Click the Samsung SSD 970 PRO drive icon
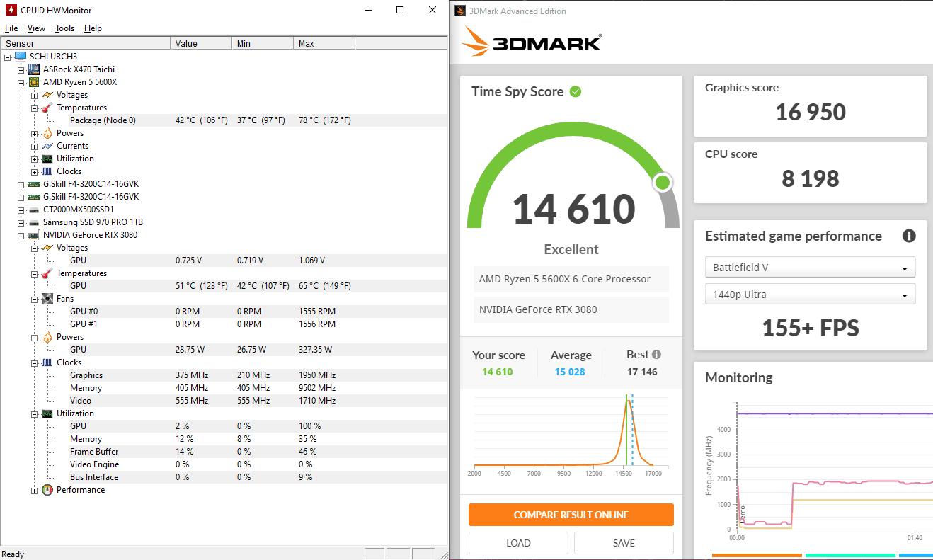This screenshot has height=560, width=933. [x=34, y=222]
